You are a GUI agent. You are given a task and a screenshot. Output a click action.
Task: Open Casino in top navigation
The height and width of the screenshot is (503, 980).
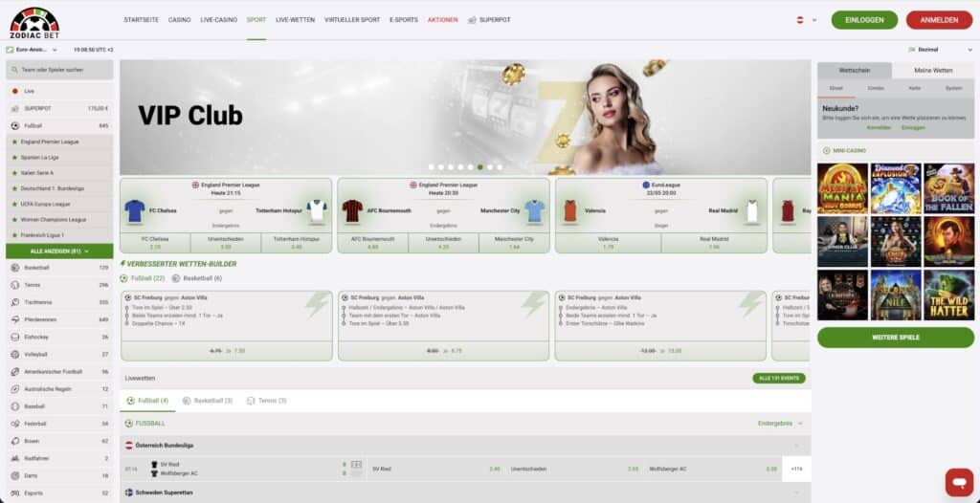click(x=179, y=20)
